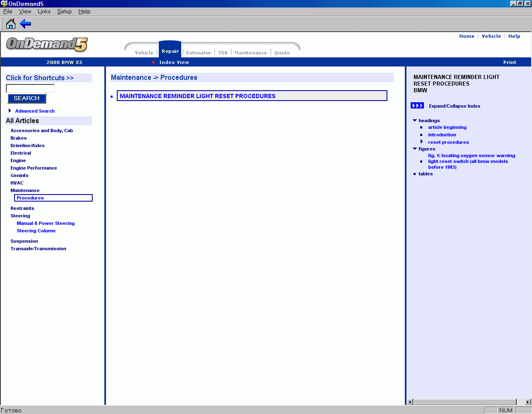Jump to article beginning heading
532x414 pixels.
point(447,127)
